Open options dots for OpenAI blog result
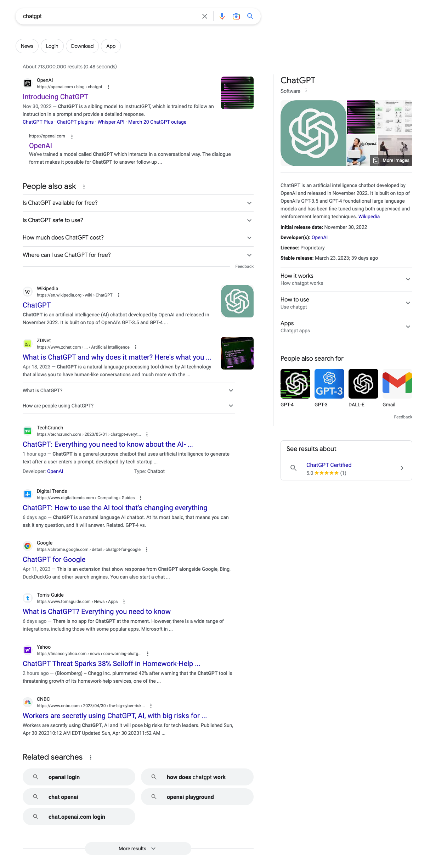Screen dimensions: 430x868 (108, 87)
